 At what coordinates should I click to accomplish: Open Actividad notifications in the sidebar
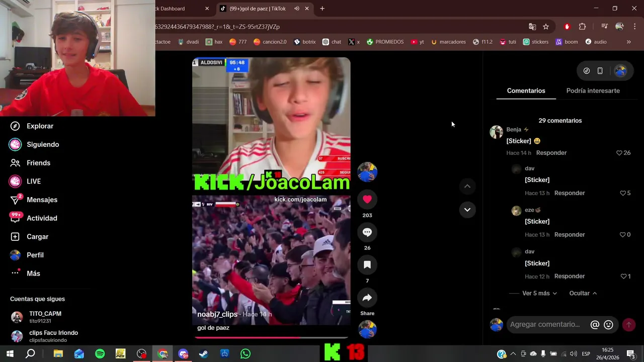click(34, 218)
